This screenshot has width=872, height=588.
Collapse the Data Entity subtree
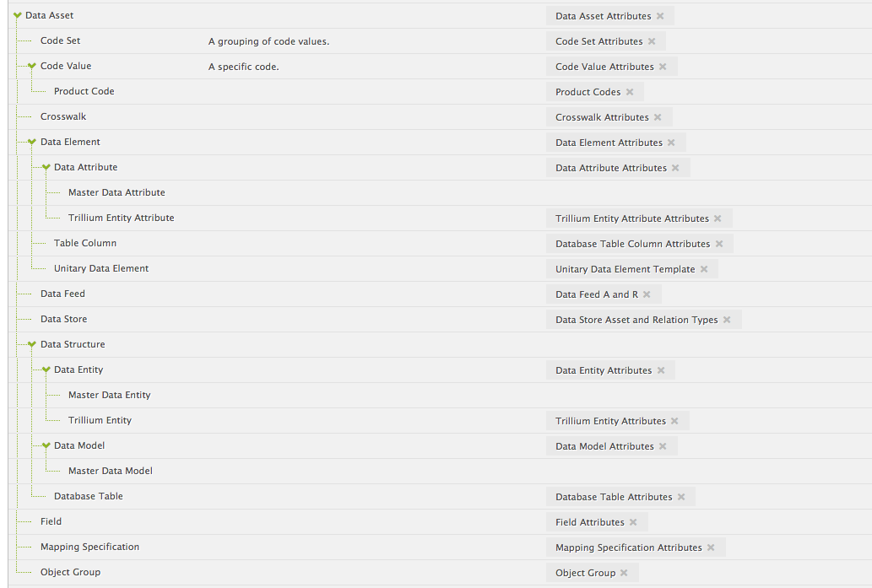tap(46, 370)
